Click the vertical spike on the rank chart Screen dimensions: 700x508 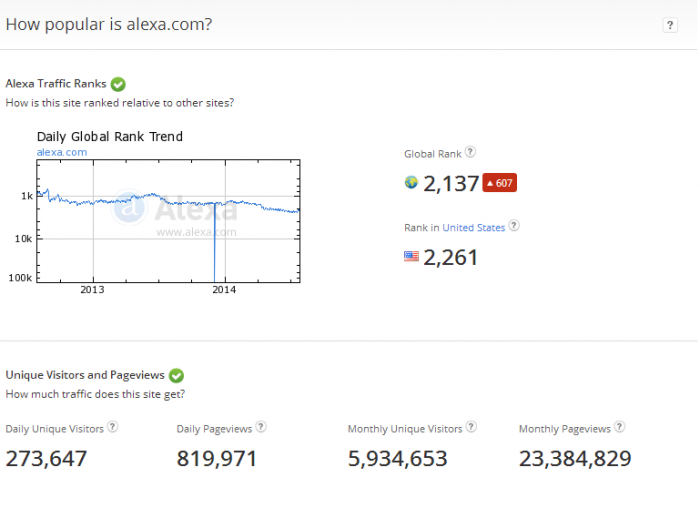click(214, 242)
